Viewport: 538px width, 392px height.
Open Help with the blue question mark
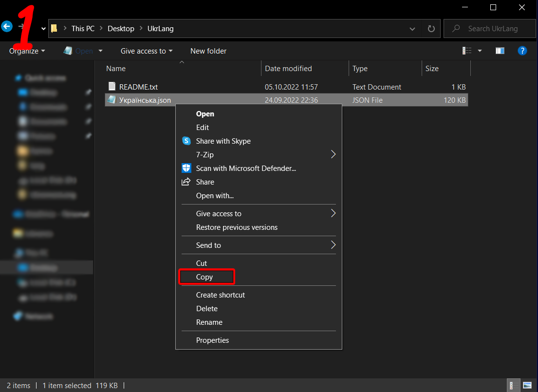(x=522, y=51)
